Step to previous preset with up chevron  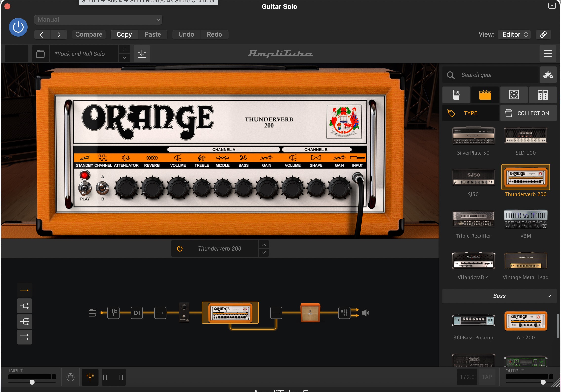coord(125,50)
